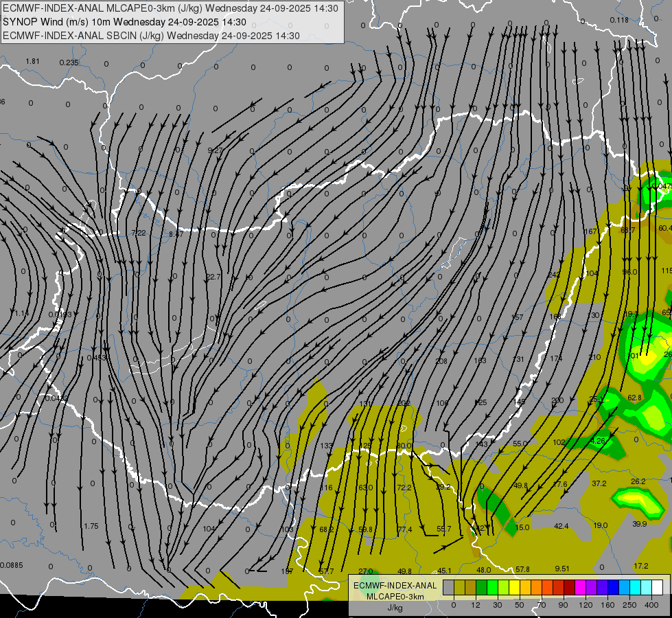Select the J/kg unit label in the legend
The width and height of the screenshot is (672, 618).
[395, 608]
